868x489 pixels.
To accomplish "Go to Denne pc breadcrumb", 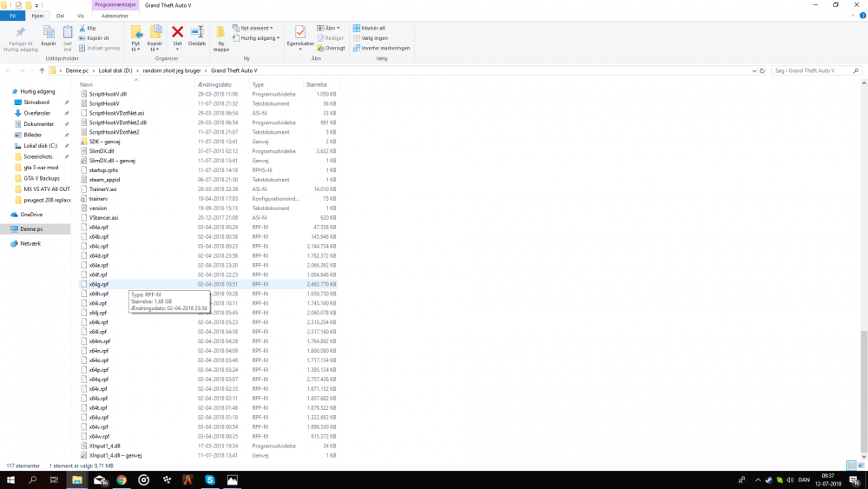I will [x=77, y=70].
